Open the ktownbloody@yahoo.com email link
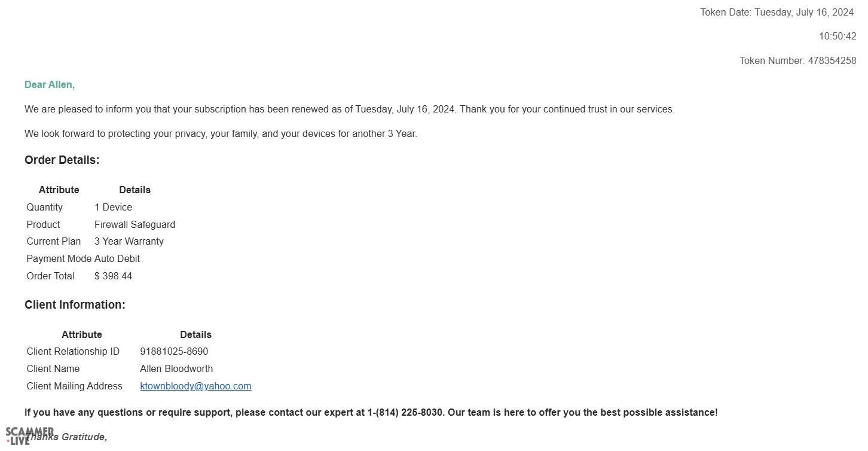The width and height of the screenshot is (868, 451). pyautogui.click(x=195, y=386)
